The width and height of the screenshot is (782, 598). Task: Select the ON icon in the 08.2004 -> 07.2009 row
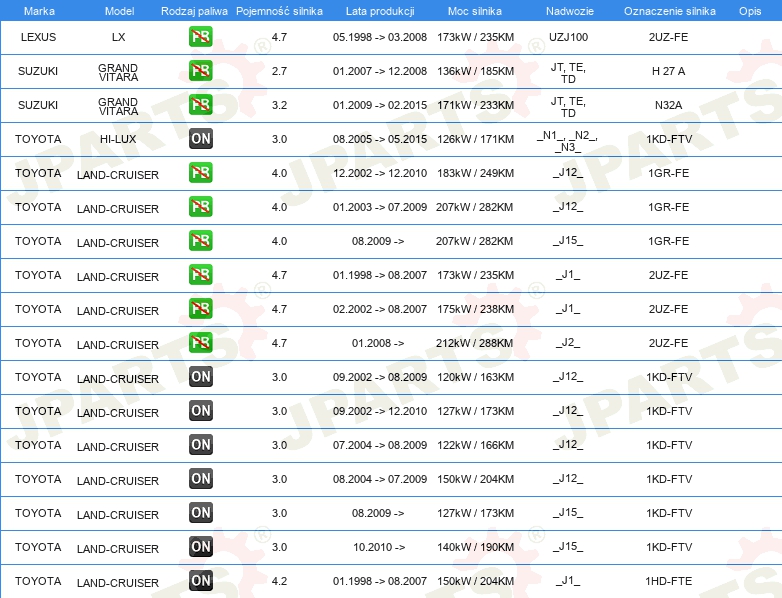pyautogui.click(x=200, y=479)
